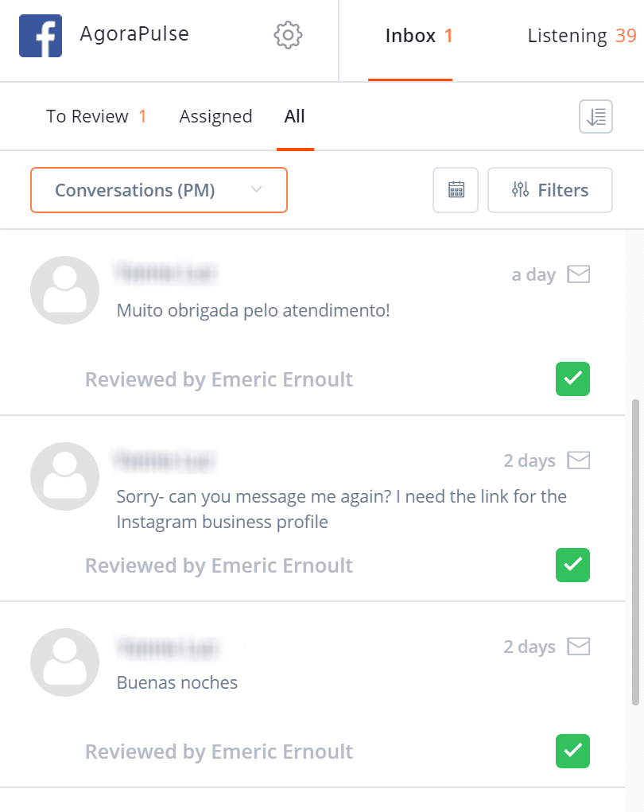This screenshot has width=644, height=812.
Task: Click the conversation list scrollbar
Action: (634, 549)
